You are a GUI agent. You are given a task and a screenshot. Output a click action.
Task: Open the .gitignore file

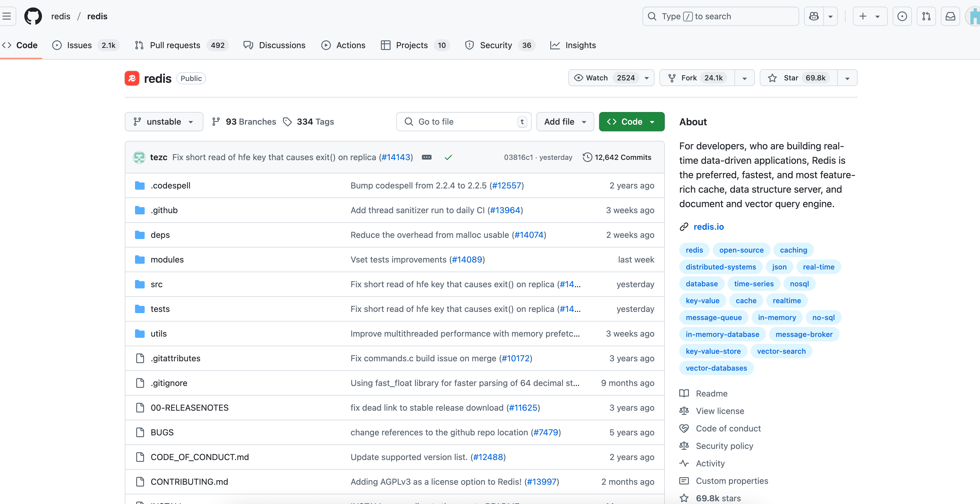click(169, 383)
